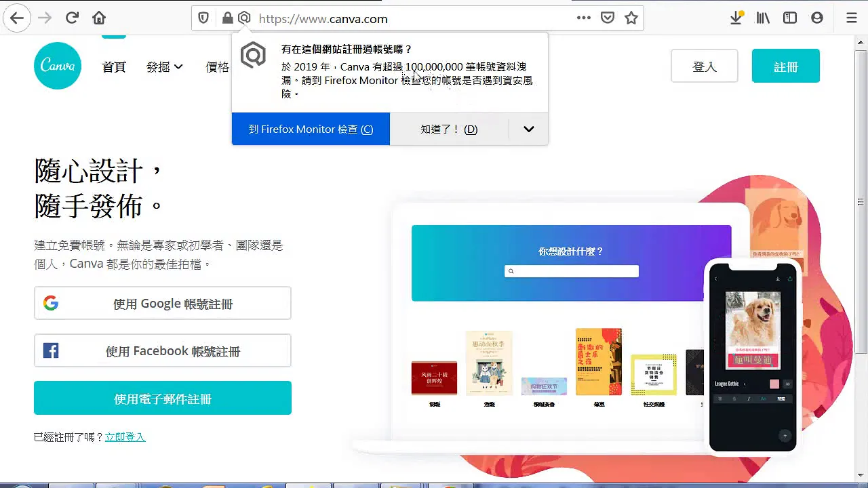Image resolution: width=868 pixels, height=488 pixels.
Task: Select the red template thumbnail in mockup
Action: (434, 378)
